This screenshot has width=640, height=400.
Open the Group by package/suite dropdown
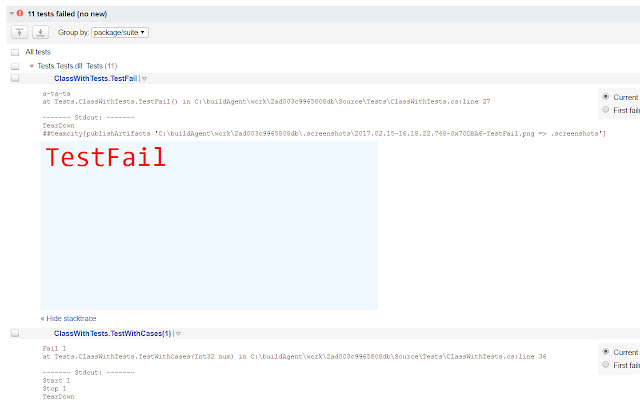[120, 32]
